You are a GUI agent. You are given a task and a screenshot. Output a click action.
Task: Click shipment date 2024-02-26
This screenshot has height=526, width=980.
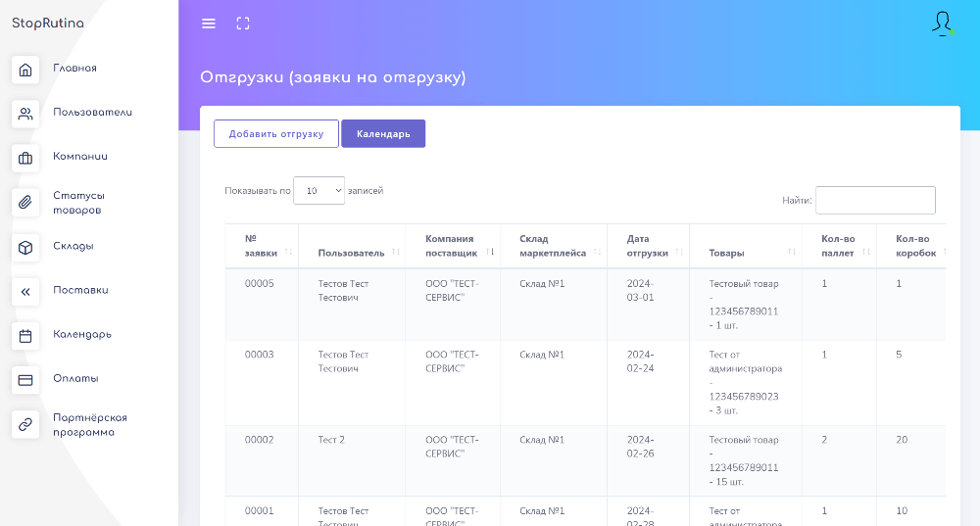(641, 447)
